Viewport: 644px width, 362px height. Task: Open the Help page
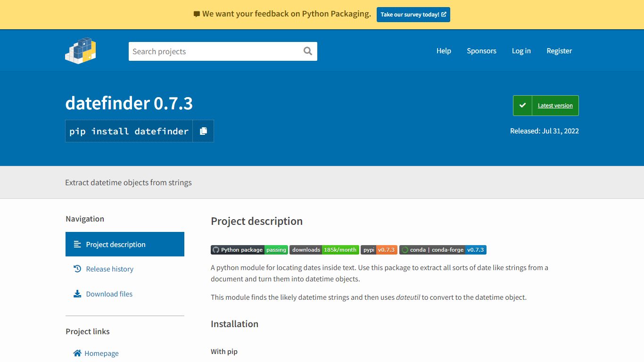click(x=444, y=51)
